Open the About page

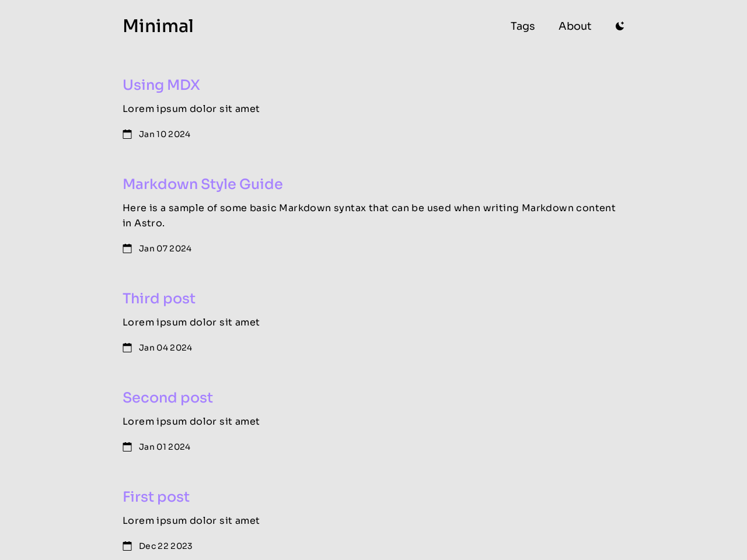574,24
